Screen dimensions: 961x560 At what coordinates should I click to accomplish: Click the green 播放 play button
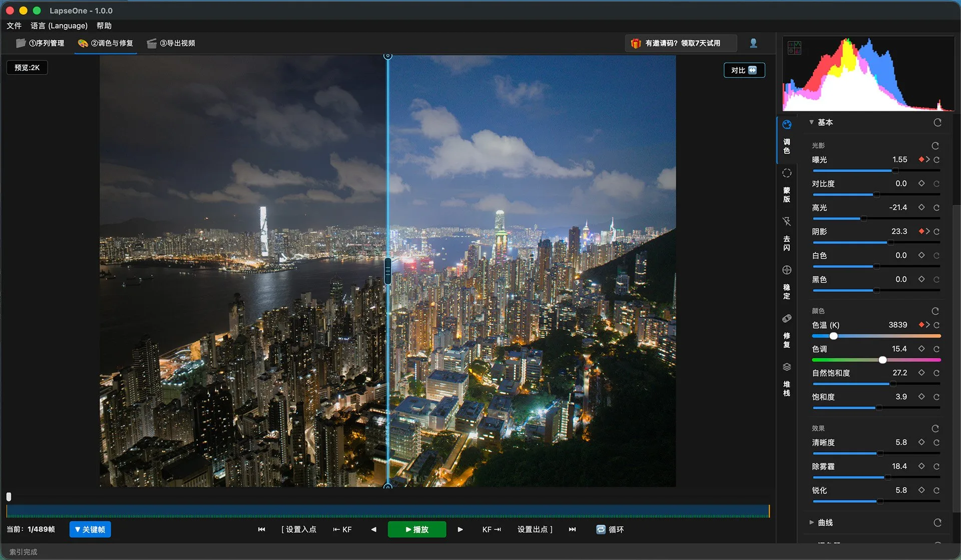[417, 529]
